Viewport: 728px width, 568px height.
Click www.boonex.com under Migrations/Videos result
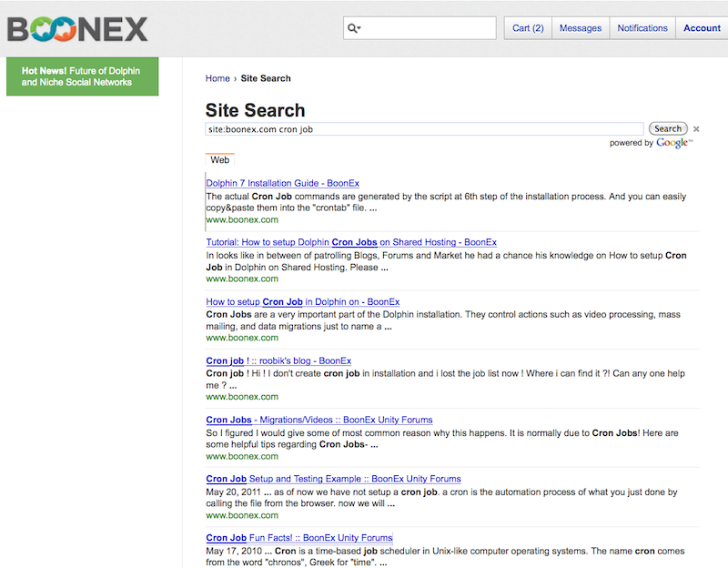pos(242,456)
